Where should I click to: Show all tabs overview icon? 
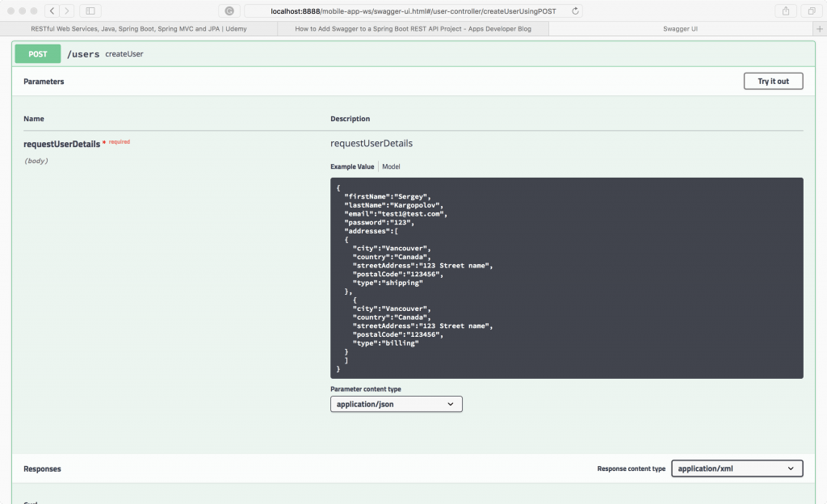(810, 11)
